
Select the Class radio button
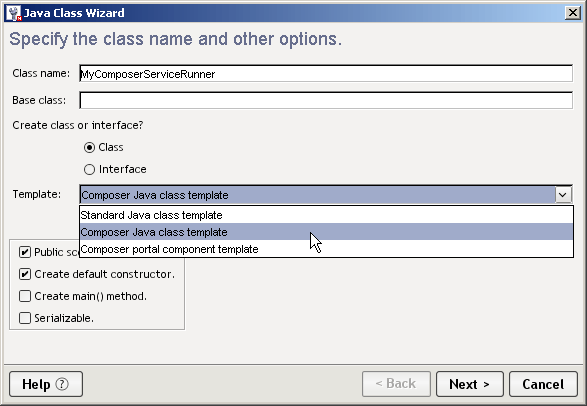coord(89,147)
